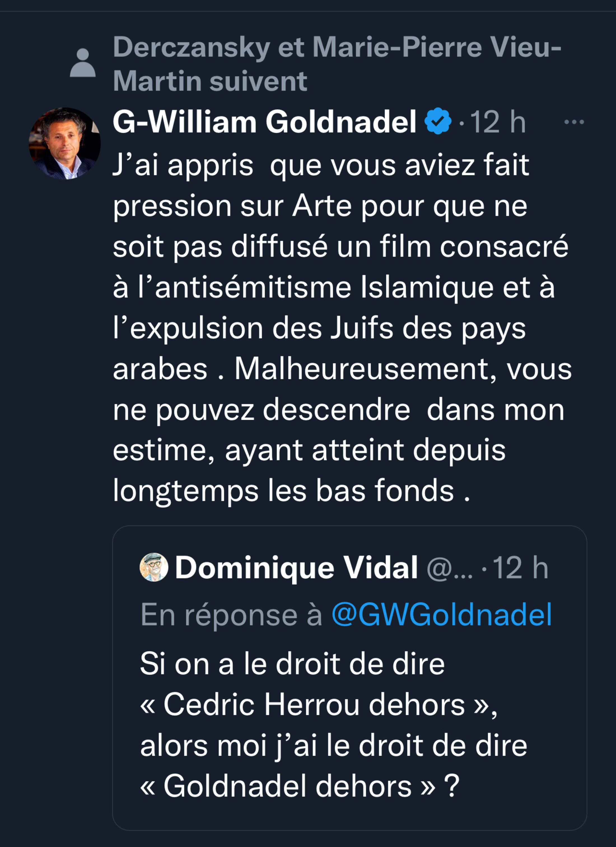The image size is (616, 847).
Task: Open the @GWGoldnadel mention link
Action: (441, 614)
